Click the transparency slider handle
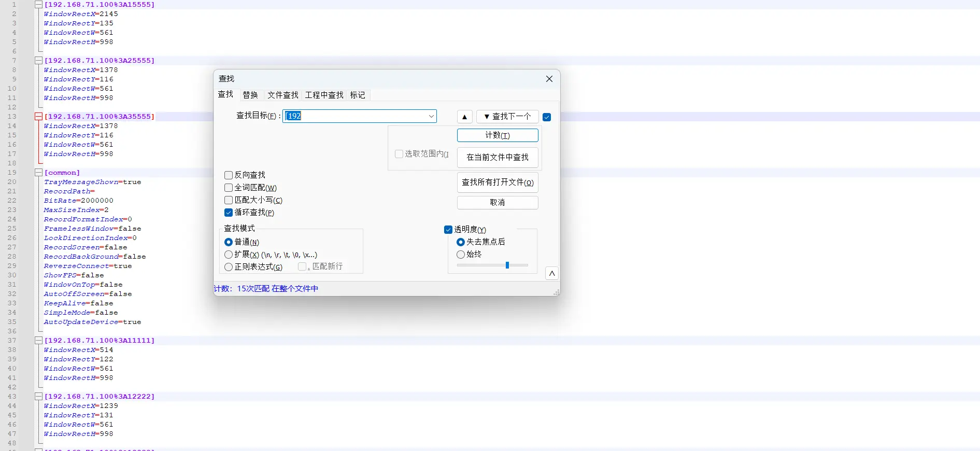The width and height of the screenshot is (980, 451). 507,265
